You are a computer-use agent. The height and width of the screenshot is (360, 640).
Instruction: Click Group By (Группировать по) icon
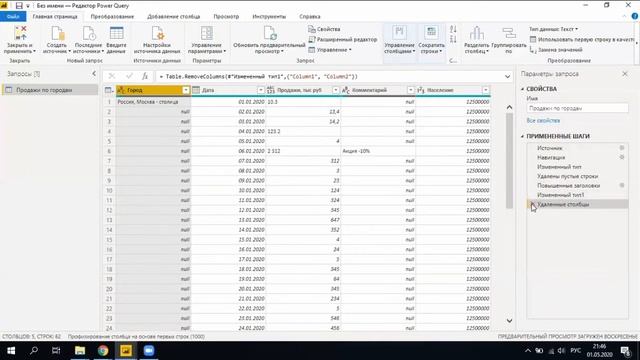pos(509,33)
